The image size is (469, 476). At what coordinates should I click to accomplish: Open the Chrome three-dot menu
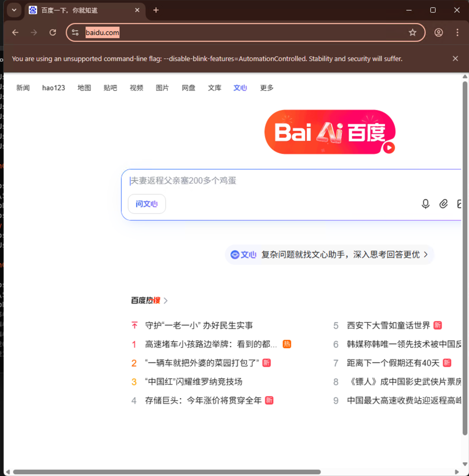tap(457, 32)
